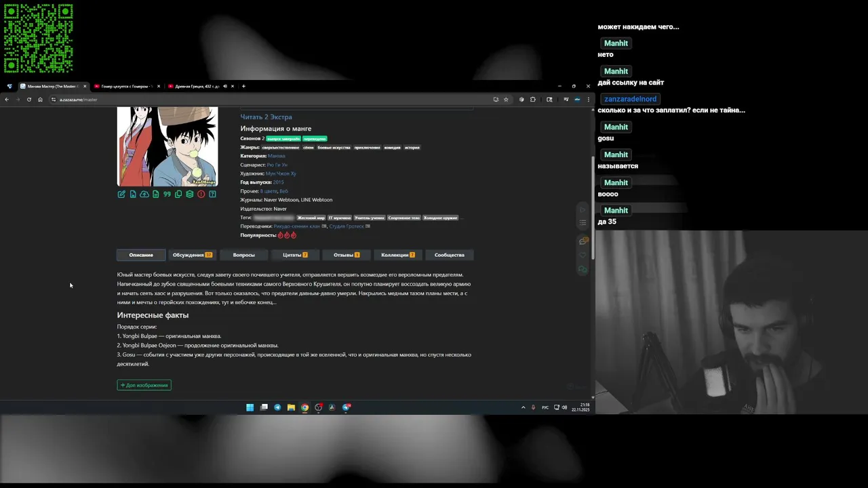Click the боевые искусства genre tag
The height and width of the screenshot is (488, 868).
[334, 147]
